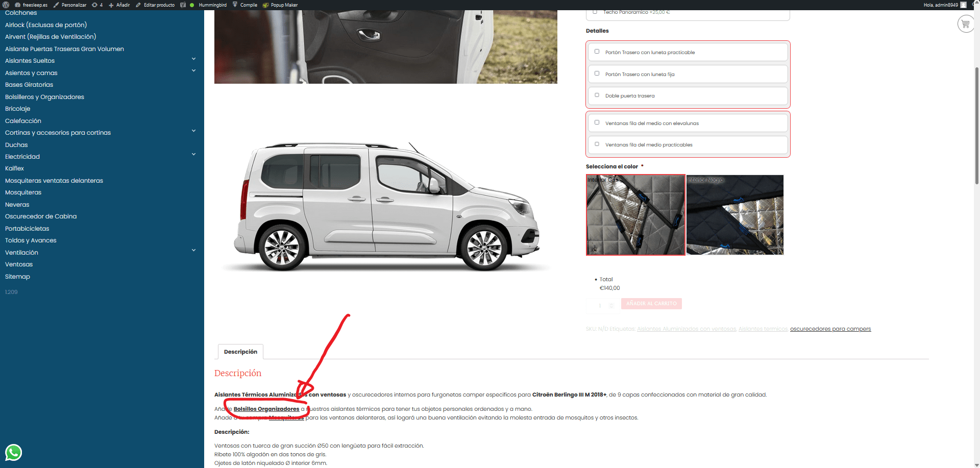This screenshot has height=468, width=980.
Task: Click the silver Citroën Berlingo product image
Action: 386,206
